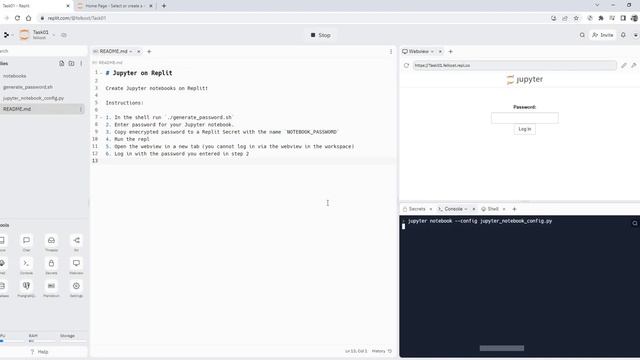Stop the running repl
640x360 pixels.
[x=320, y=35]
